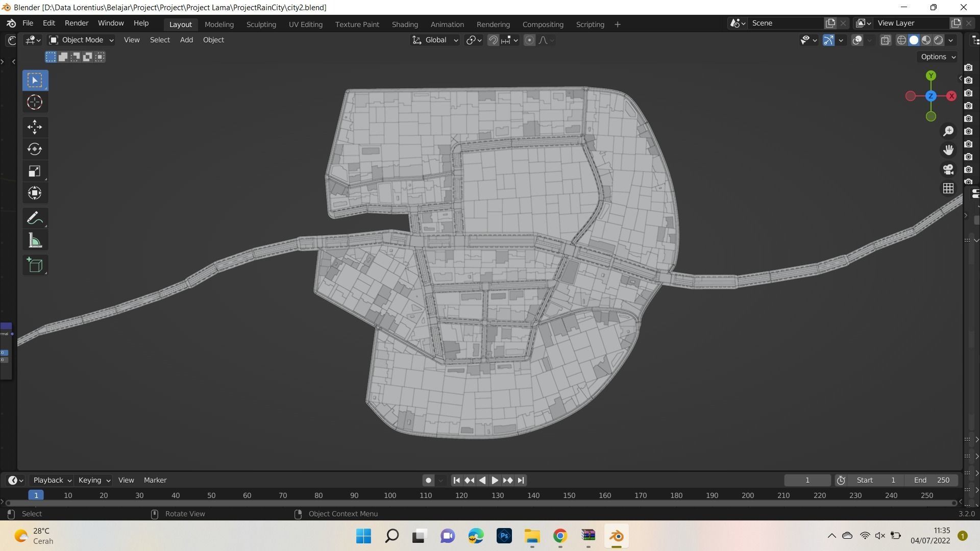Choose the Add Cube tool
Viewport: 980px width, 551px height.
35,265
